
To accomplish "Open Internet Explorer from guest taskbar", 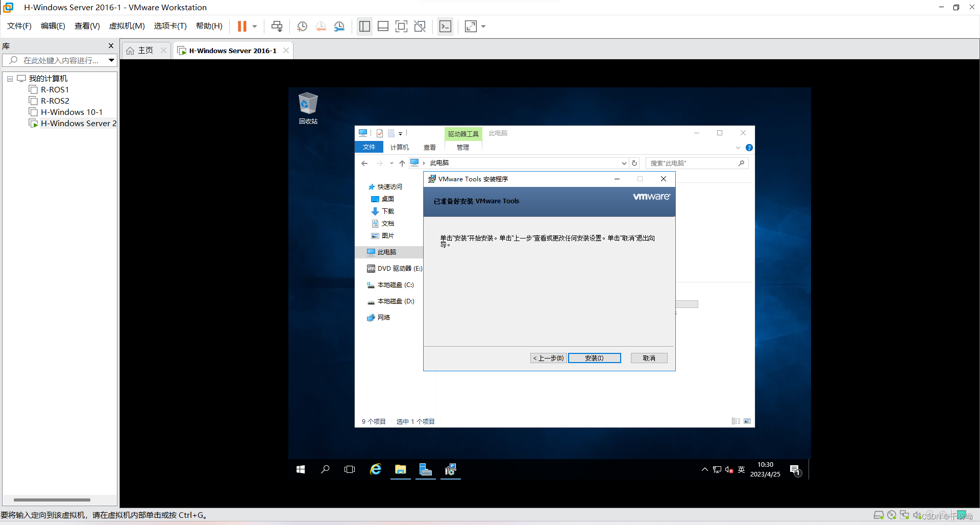I will click(x=376, y=469).
